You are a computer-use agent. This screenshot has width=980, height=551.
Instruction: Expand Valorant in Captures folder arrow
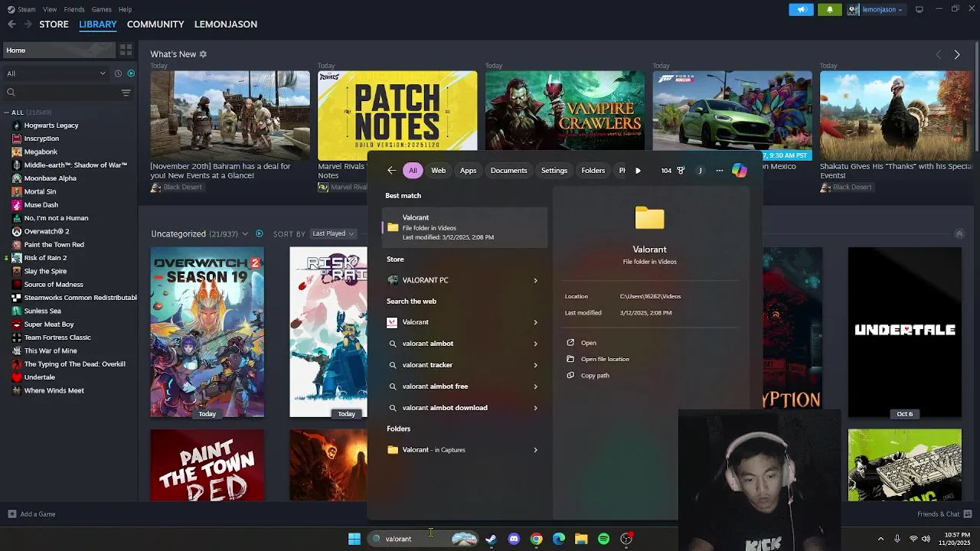[535, 450]
